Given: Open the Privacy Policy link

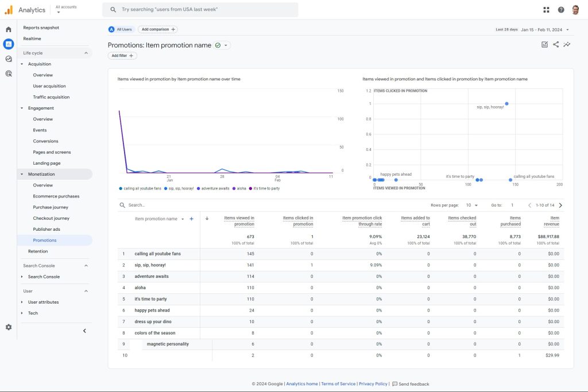Looking at the screenshot, I should [373, 384].
